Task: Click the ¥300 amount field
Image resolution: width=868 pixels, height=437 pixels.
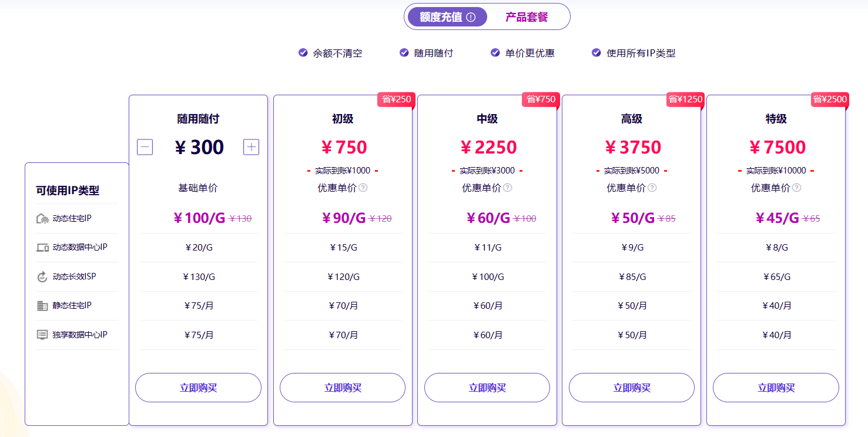Action: pos(199,147)
